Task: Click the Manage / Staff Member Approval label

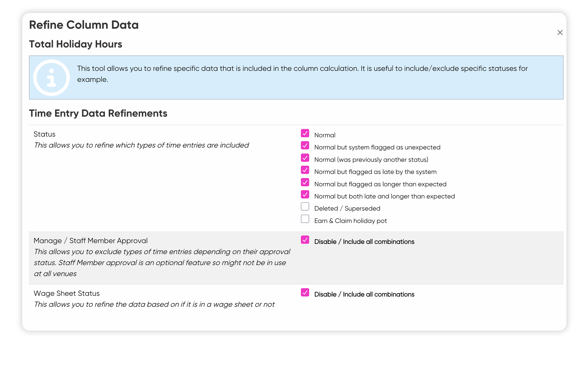Action: [x=91, y=241]
